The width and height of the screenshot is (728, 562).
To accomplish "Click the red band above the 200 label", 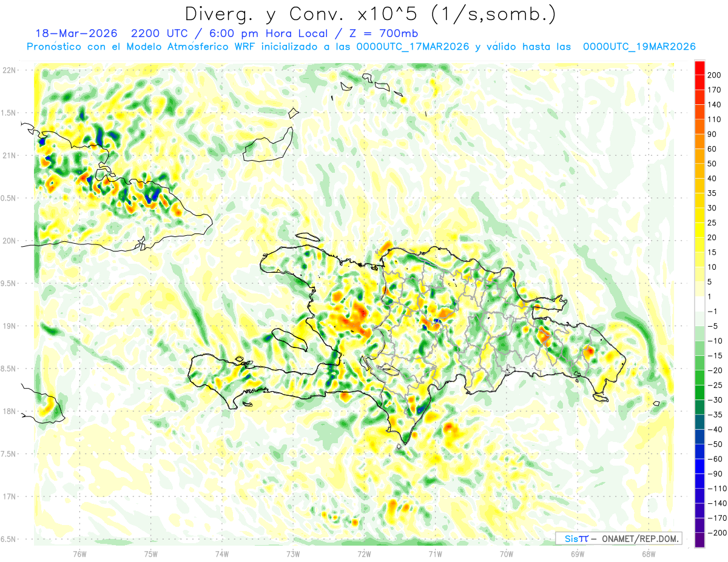I will pyautogui.click(x=699, y=68).
